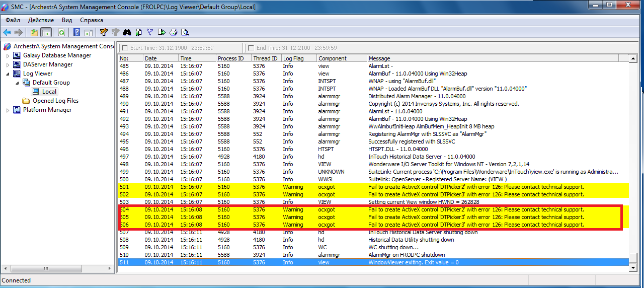Click the Up One Level folder icon

coord(34,33)
